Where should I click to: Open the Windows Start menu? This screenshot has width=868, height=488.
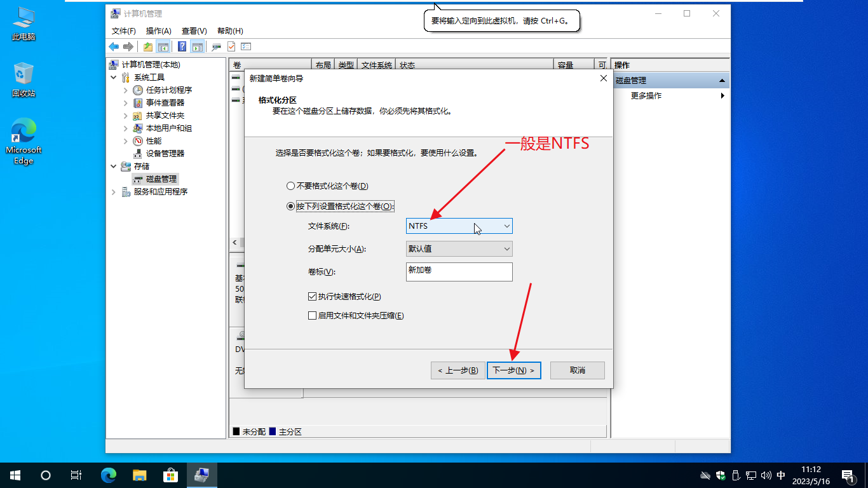point(15,475)
